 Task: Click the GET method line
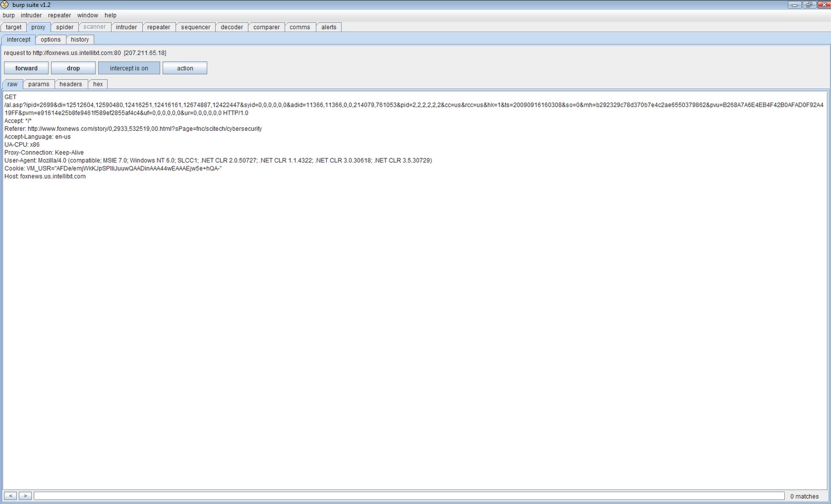point(10,97)
